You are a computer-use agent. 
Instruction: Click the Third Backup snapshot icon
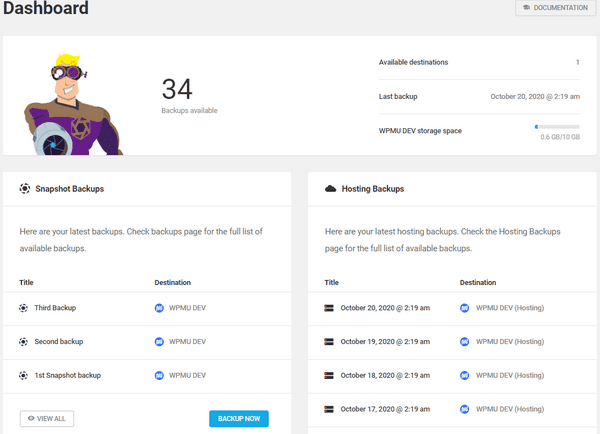23,308
